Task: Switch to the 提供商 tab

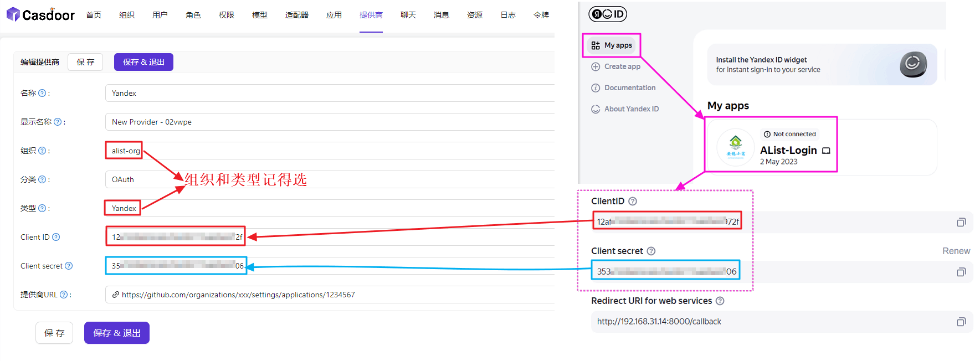Action: [x=371, y=15]
